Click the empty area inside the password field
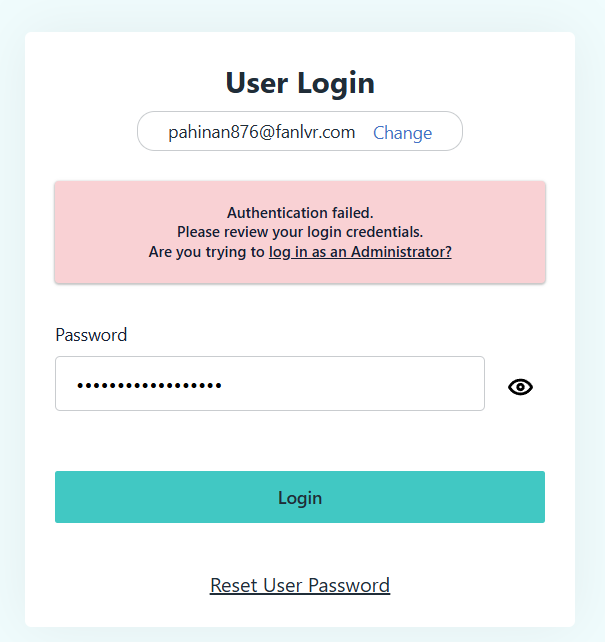 380,384
